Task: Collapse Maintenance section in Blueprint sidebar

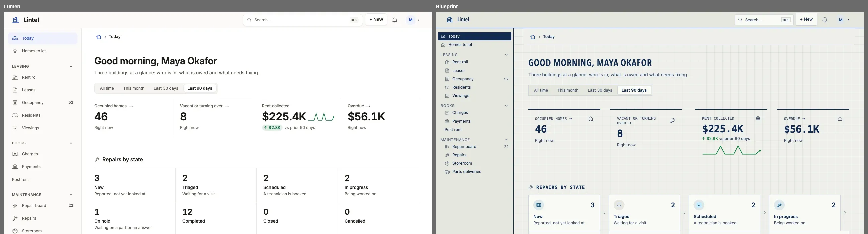Action: point(506,140)
